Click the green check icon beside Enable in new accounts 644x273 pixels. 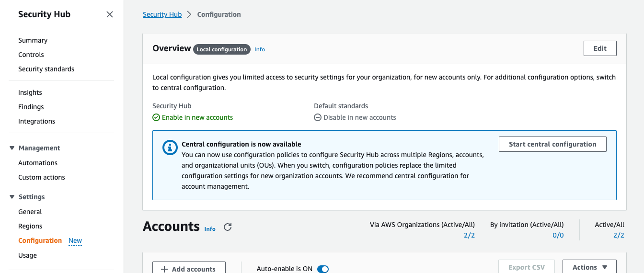[156, 117]
